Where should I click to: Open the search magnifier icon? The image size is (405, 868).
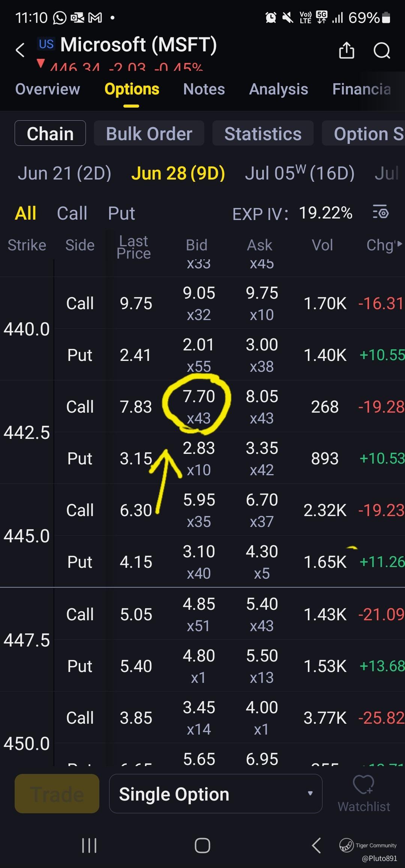(382, 50)
